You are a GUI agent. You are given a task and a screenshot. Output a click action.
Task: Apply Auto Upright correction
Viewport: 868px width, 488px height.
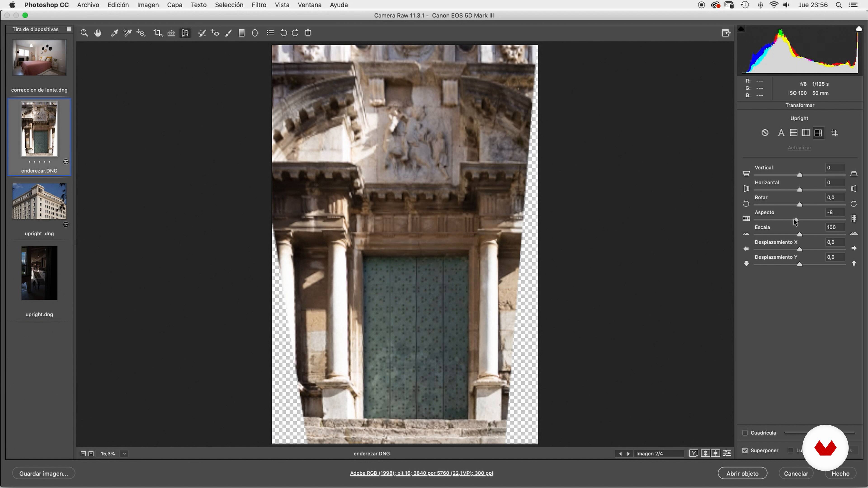(781, 133)
